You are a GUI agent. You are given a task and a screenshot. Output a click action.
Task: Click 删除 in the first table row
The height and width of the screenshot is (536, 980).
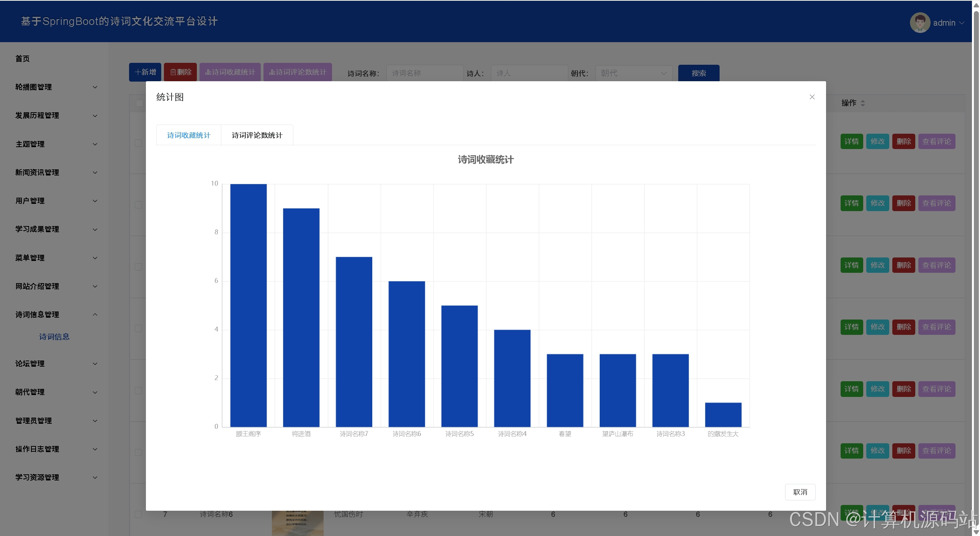(x=903, y=141)
